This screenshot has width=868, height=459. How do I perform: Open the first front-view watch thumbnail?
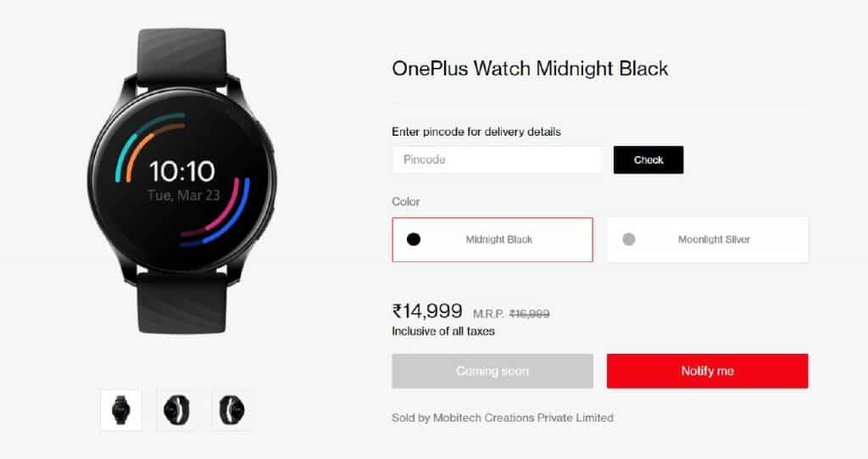(121, 411)
